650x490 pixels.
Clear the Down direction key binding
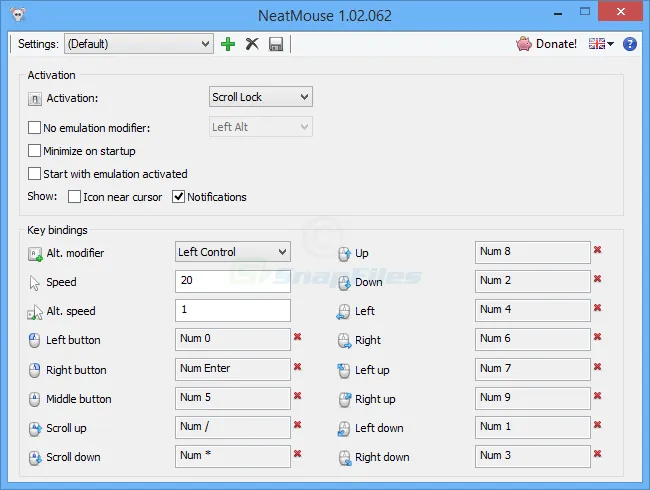pos(597,279)
